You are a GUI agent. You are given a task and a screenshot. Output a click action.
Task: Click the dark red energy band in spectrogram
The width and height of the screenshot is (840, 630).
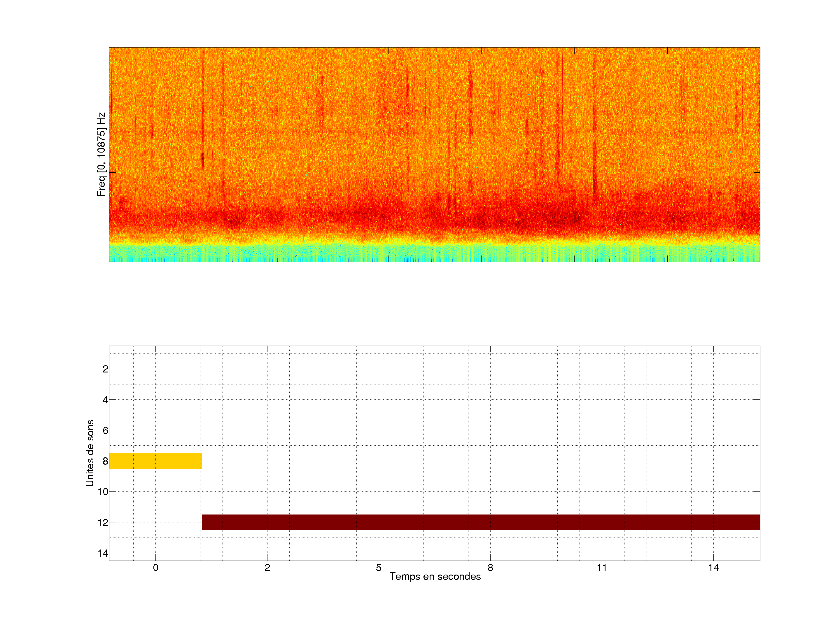[x=434, y=218]
